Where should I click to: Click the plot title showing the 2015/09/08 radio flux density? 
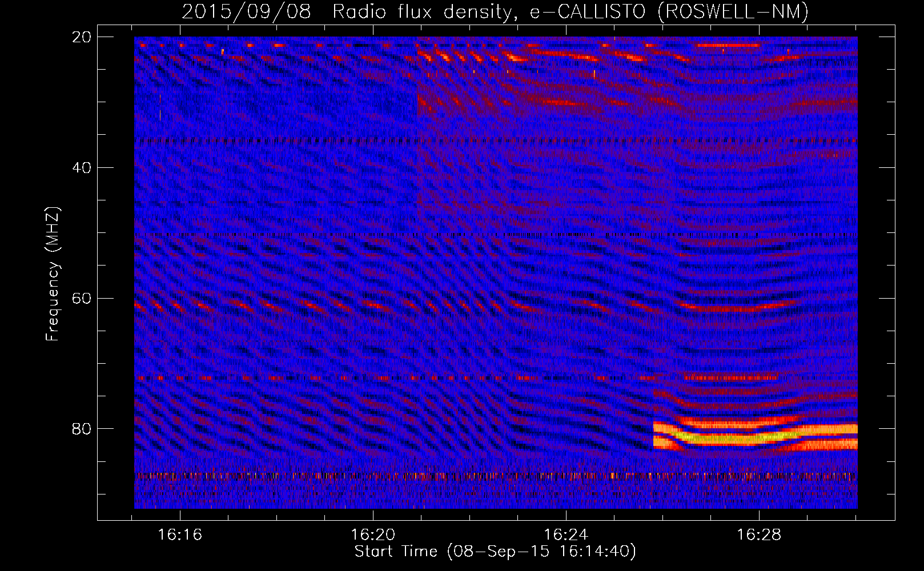(495, 11)
